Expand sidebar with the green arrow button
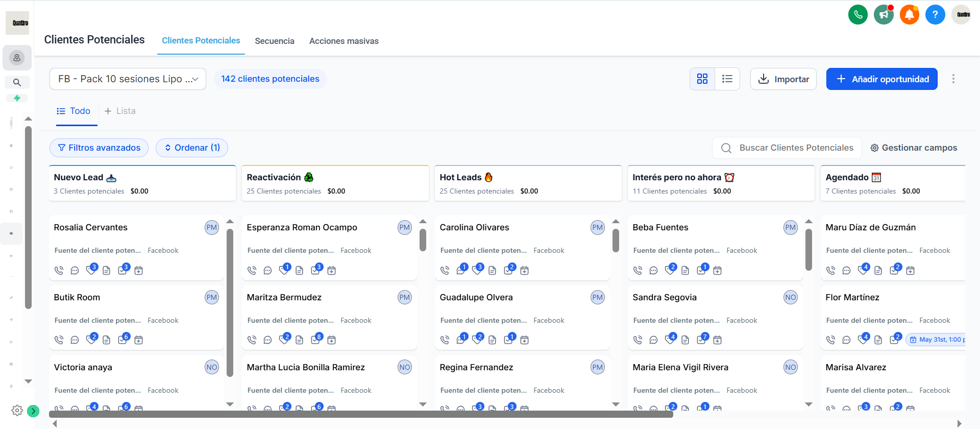 [33, 411]
